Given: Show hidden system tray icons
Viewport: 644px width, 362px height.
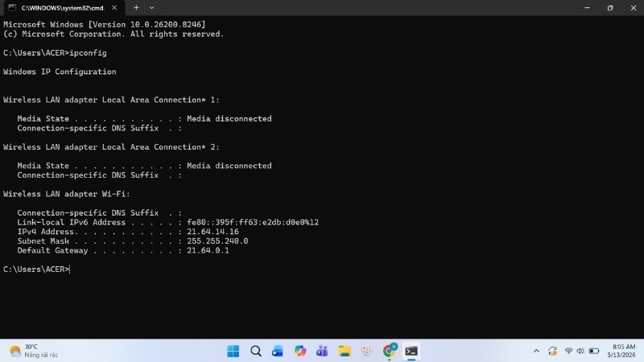Looking at the screenshot, I should [536, 351].
